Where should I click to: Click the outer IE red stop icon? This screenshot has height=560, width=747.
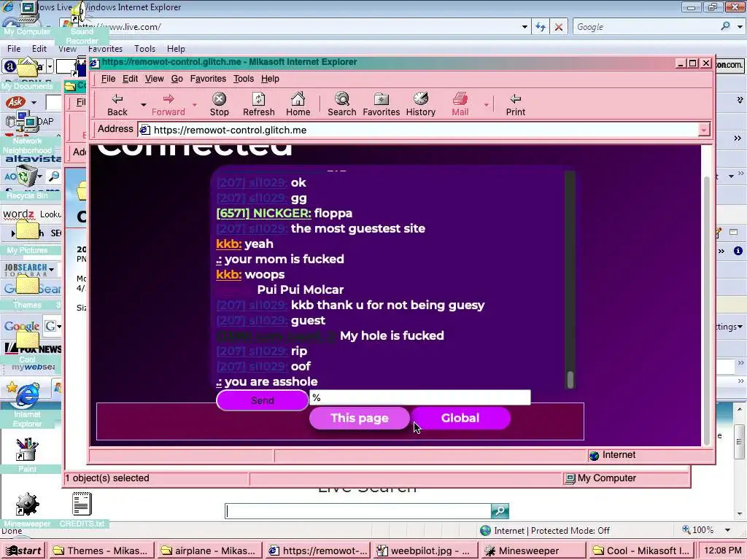558,27
